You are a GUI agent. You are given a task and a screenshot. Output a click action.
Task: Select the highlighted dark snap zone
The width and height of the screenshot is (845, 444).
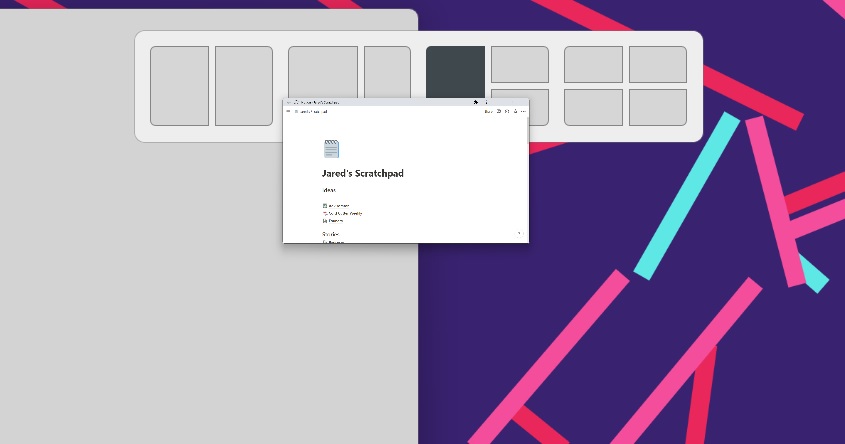(455, 72)
